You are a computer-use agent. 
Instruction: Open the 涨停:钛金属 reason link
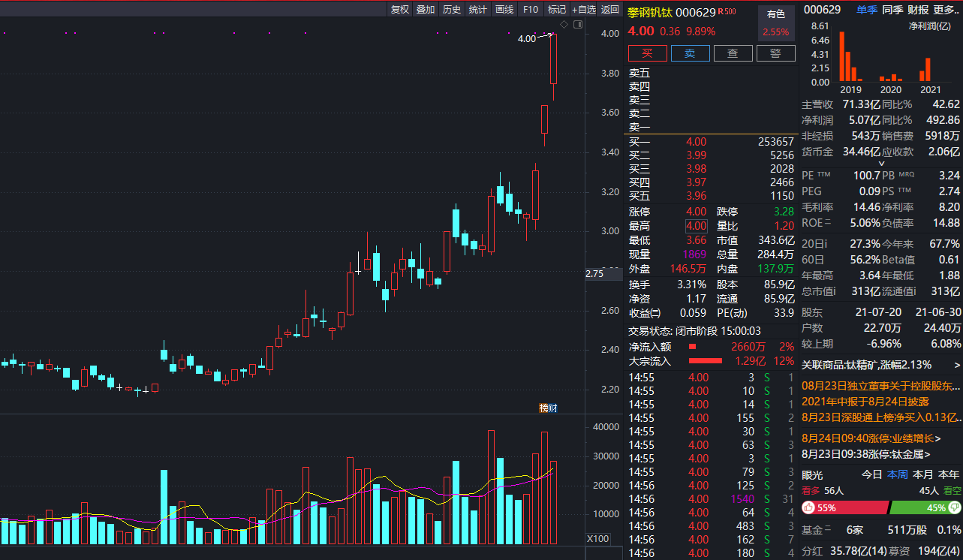pyautogui.click(x=866, y=454)
